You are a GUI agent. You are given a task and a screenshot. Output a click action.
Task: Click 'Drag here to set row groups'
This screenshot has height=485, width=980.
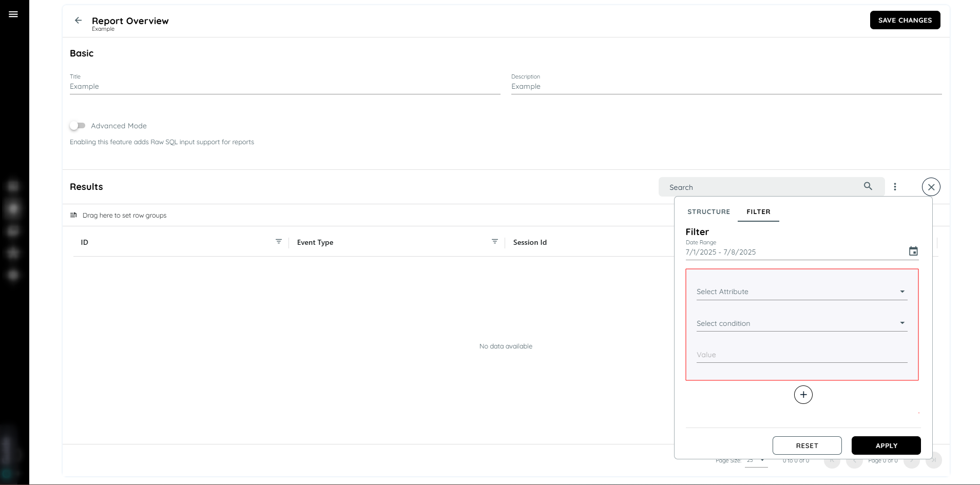(x=124, y=215)
